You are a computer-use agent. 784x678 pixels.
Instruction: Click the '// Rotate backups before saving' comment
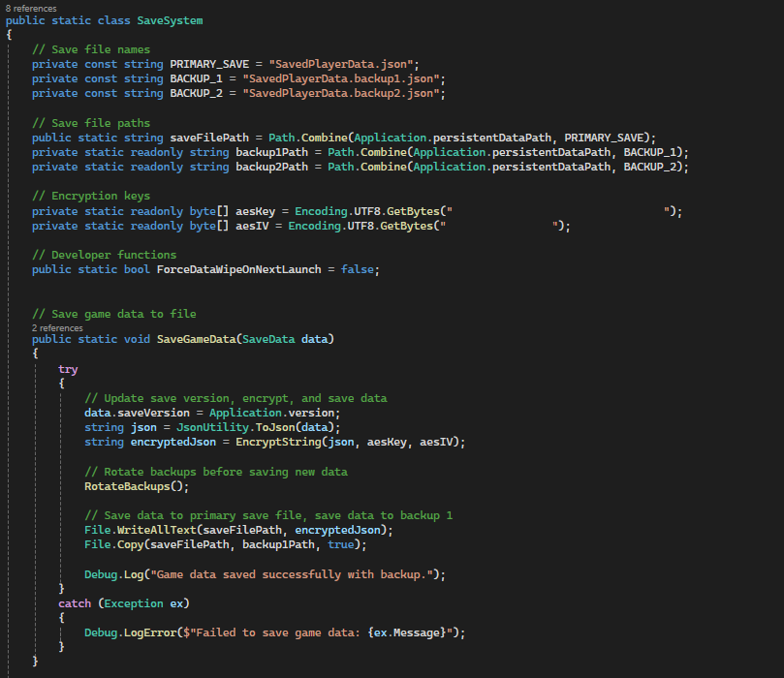[216, 472]
